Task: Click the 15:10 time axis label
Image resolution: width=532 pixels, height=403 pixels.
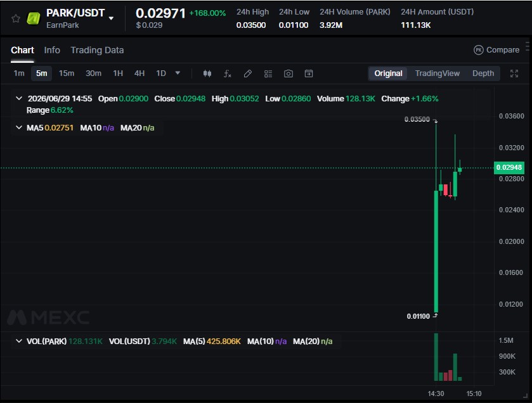Action: [x=474, y=393]
